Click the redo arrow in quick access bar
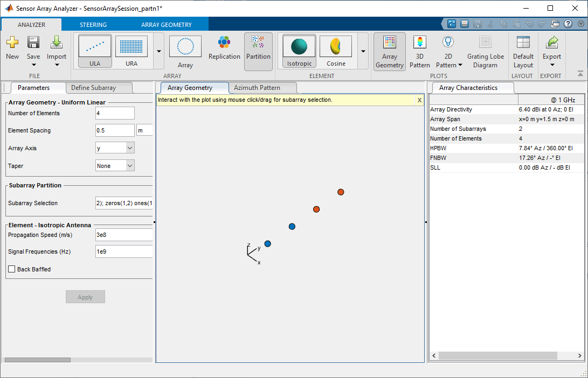 coord(542,24)
